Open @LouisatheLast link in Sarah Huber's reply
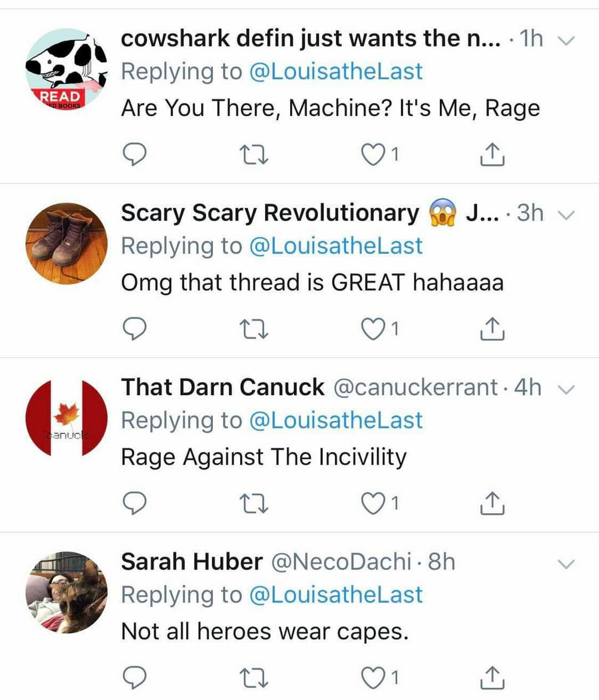This screenshot has width=599, height=700. tap(336, 595)
